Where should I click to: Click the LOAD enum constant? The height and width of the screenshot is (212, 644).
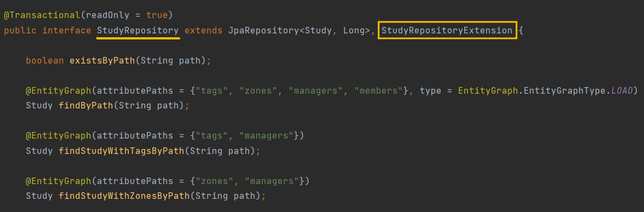[x=622, y=90]
